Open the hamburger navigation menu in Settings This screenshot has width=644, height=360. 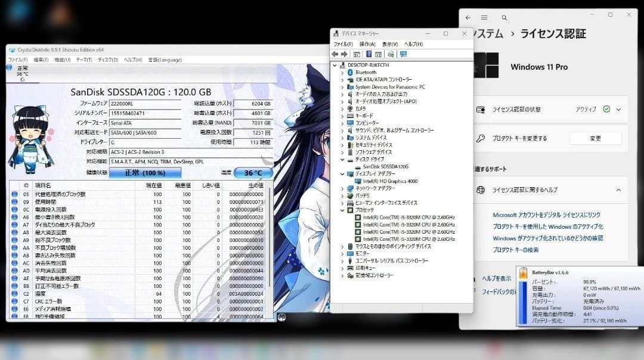(484, 18)
